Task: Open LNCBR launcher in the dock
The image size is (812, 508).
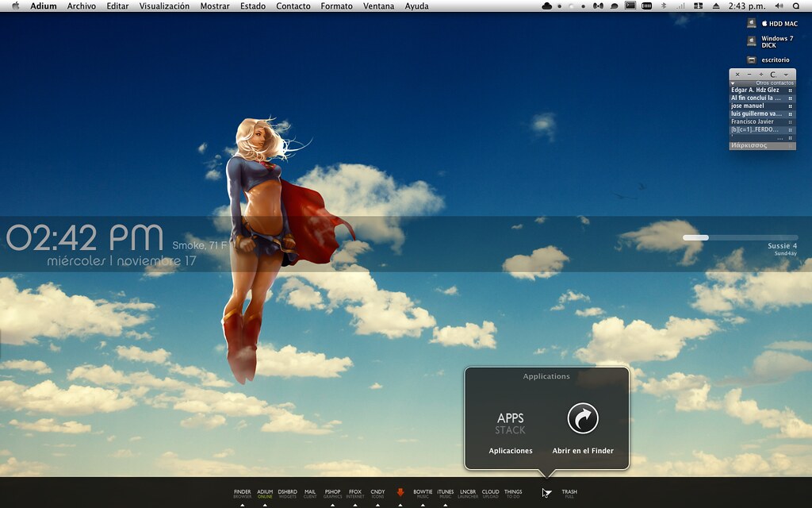Action: (468, 494)
